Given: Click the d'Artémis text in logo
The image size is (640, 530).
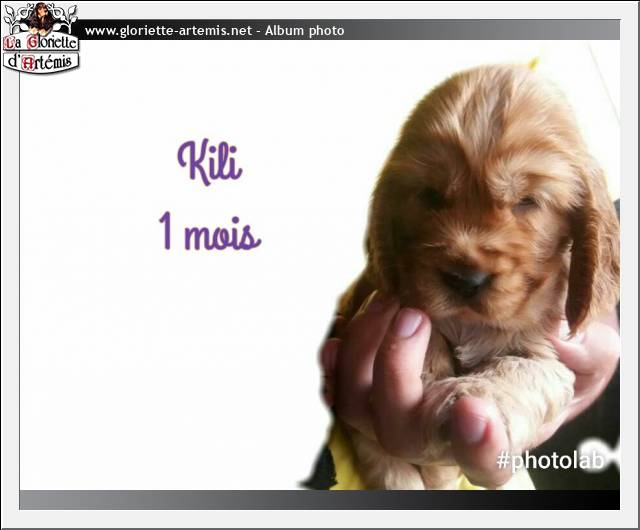Looking at the screenshot, I should click(x=41, y=62).
